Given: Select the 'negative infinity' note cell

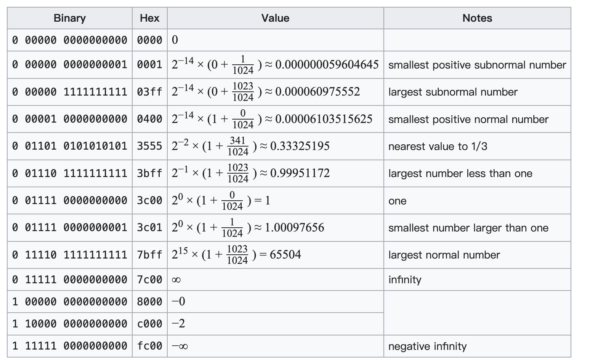Looking at the screenshot, I should 477,346.
